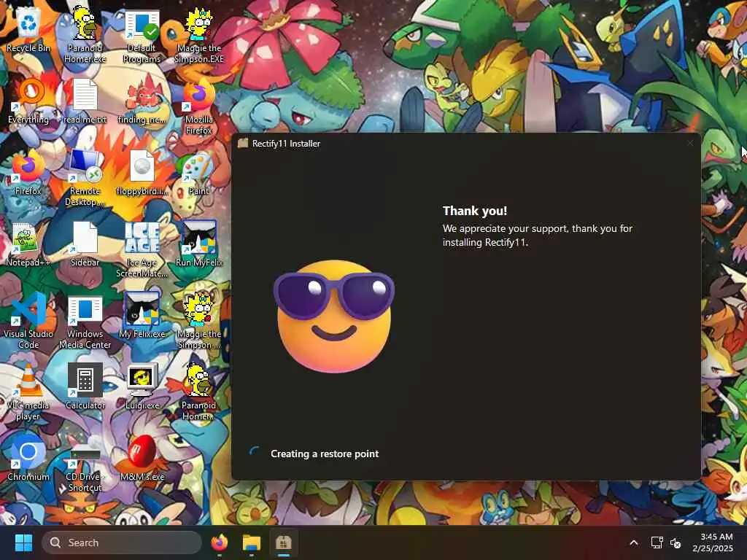This screenshot has width=747, height=560.
Task: Select the floppybird file icon
Action: pyautogui.click(x=142, y=172)
